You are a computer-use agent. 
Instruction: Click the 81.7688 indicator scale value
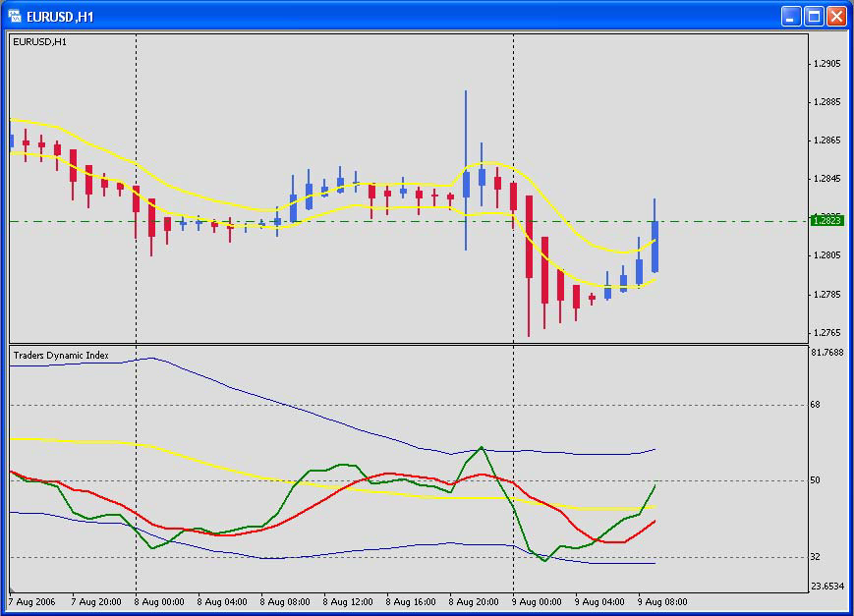pyautogui.click(x=828, y=352)
